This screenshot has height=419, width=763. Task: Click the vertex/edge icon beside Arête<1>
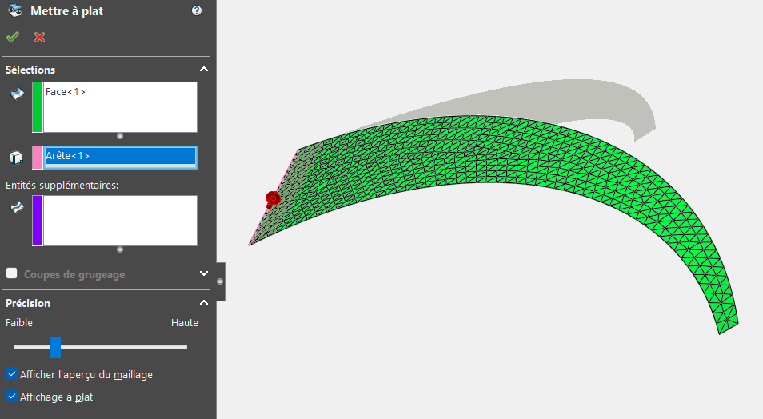[16, 157]
